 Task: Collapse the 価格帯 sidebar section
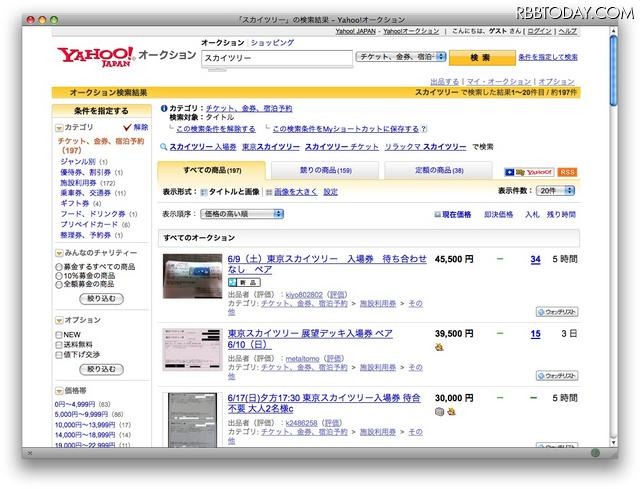click(59, 391)
